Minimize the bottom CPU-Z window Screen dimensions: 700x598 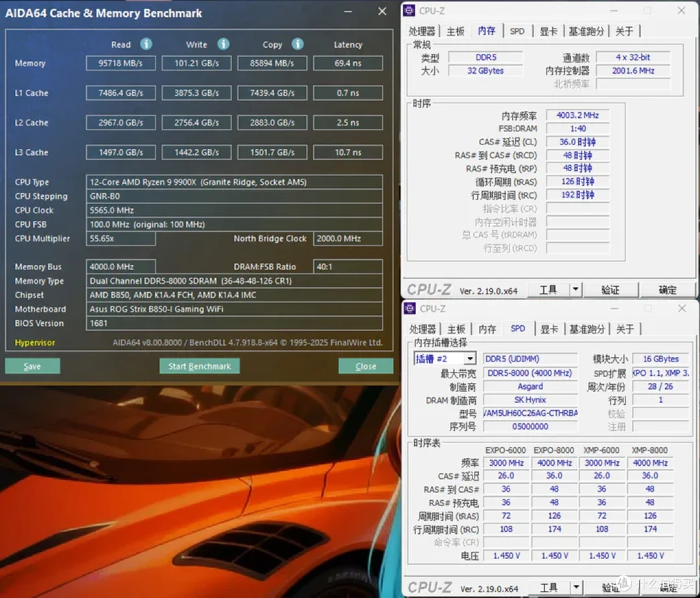coord(614,308)
